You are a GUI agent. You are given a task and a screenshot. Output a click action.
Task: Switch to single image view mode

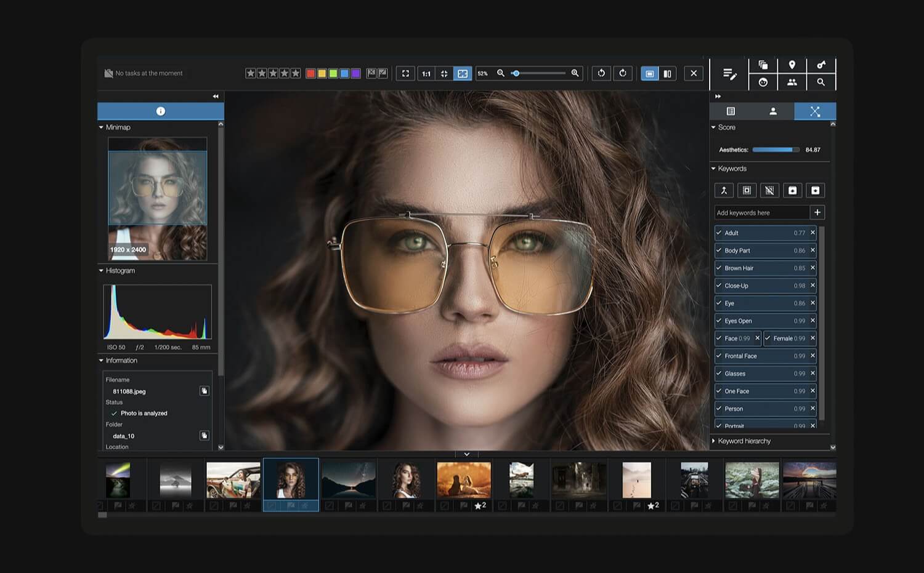tap(650, 73)
